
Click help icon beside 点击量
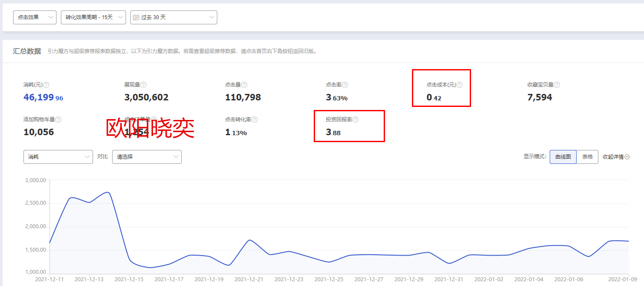244,85
